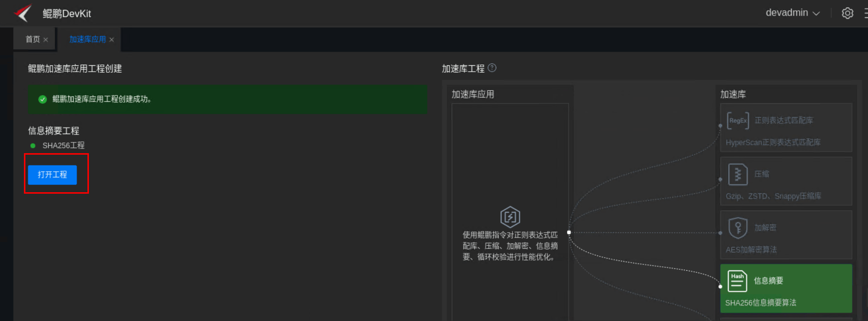Click the 信息摘要工程 heading
The image size is (868, 321).
point(53,131)
